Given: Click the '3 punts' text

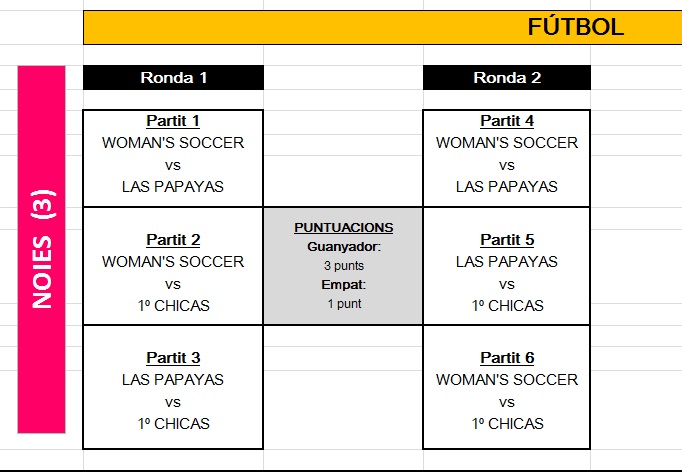Looking at the screenshot, I should coord(344,265).
